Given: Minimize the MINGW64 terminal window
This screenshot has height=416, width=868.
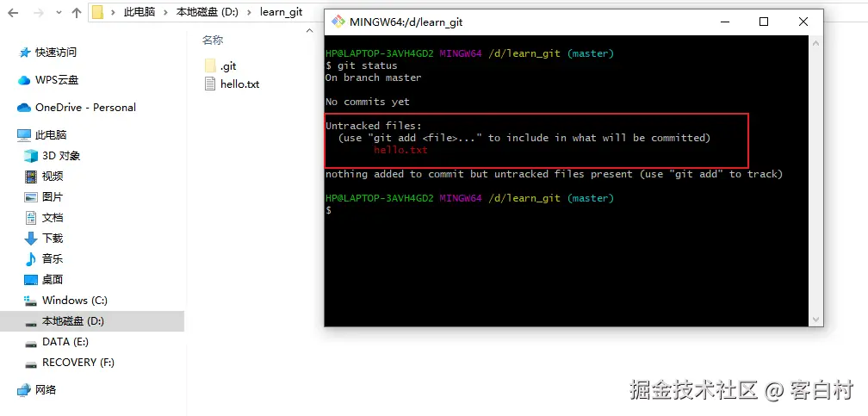Looking at the screenshot, I should tap(725, 22).
